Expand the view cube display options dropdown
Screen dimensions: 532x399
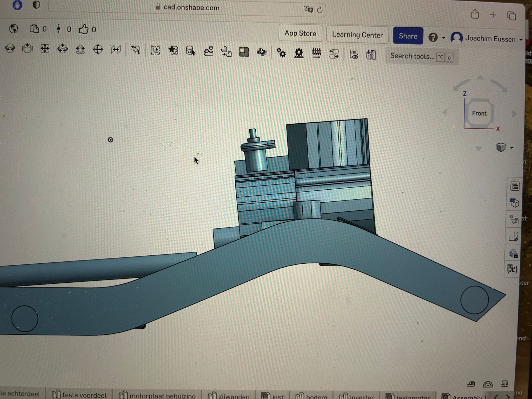point(511,148)
